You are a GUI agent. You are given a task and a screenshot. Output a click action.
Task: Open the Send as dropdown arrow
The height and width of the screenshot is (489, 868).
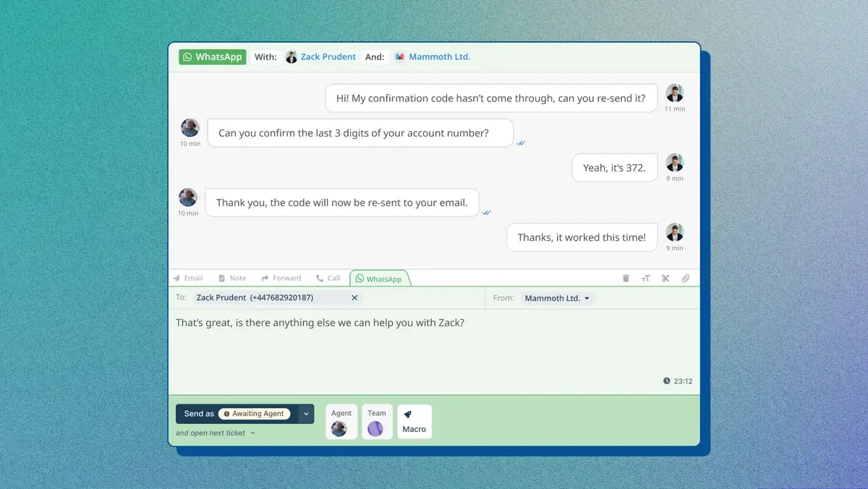(x=305, y=413)
